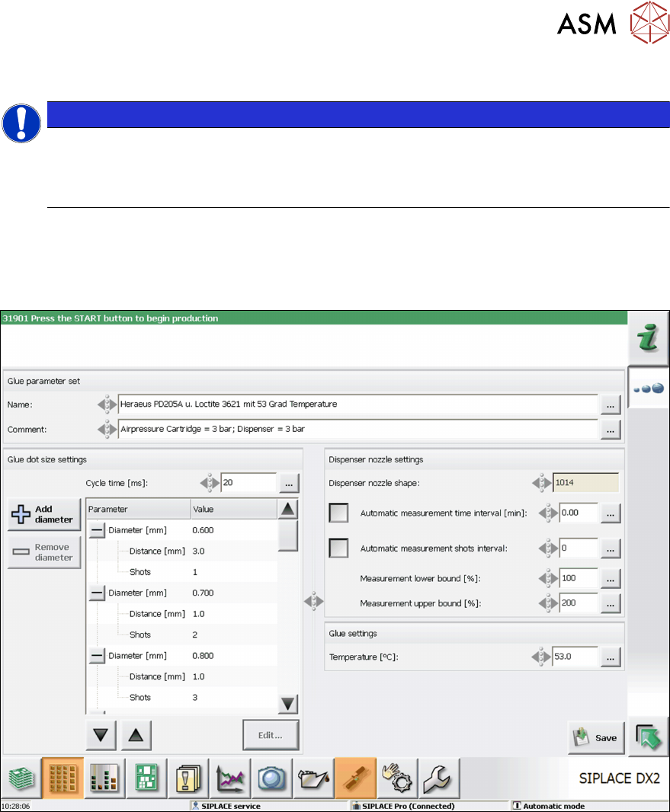This screenshot has width=670, height=812.
Task: Click the green info 'i' icon
Action: pyautogui.click(x=648, y=339)
